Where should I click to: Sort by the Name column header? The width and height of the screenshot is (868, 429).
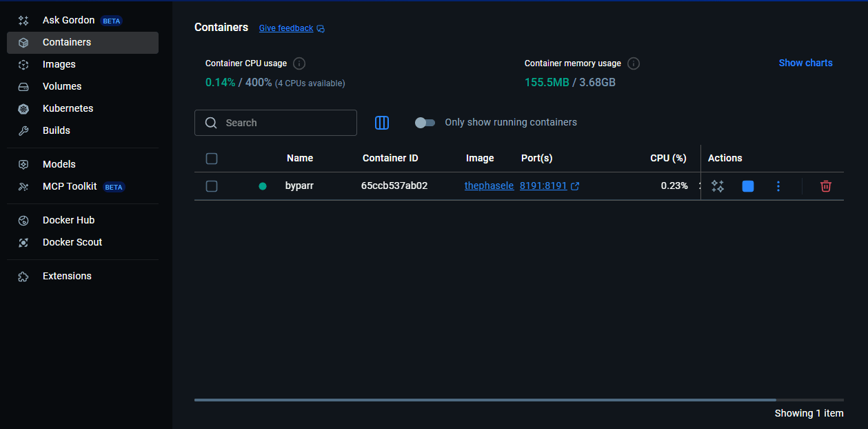[x=300, y=158]
